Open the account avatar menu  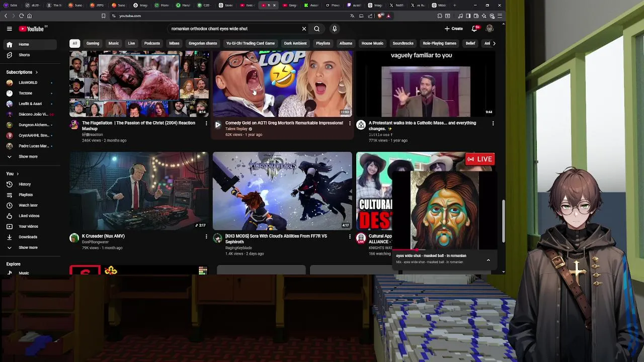point(489,29)
